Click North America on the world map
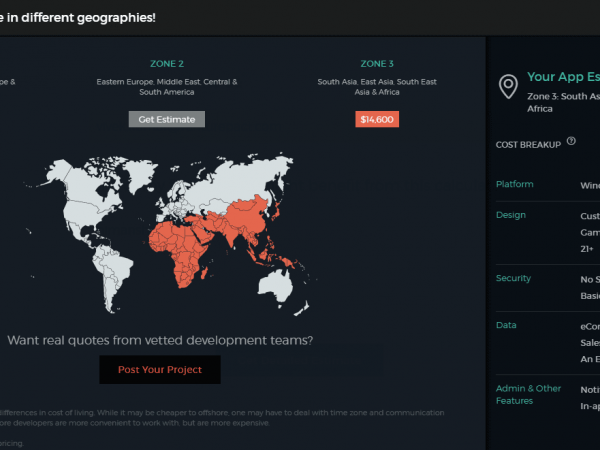The width and height of the screenshot is (600, 450). coord(92,200)
